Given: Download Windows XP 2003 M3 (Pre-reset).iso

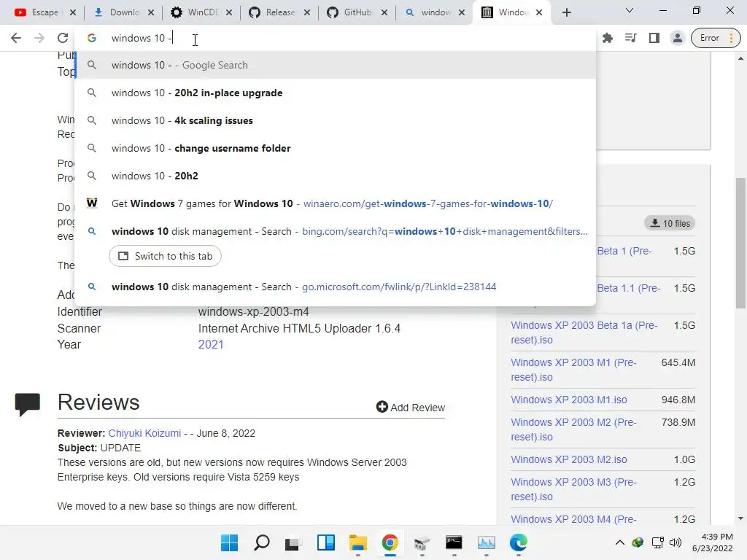Looking at the screenshot, I should [x=573, y=489].
